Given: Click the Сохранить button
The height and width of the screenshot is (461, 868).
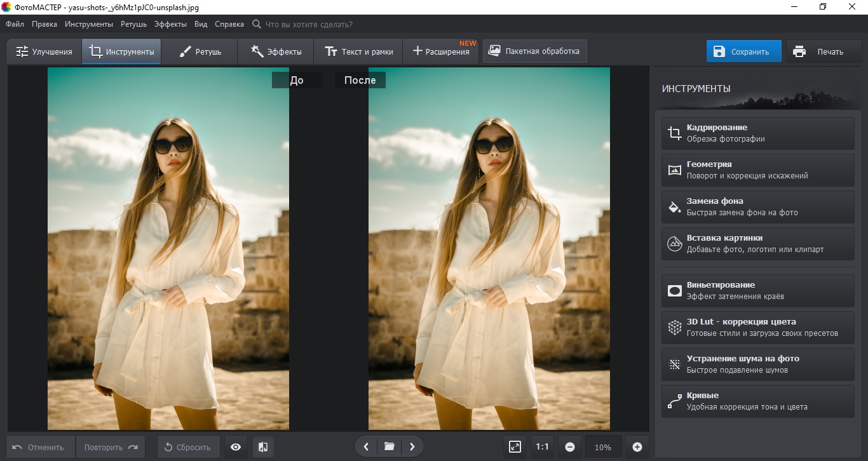Looking at the screenshot, I should [x=743, y=51].
